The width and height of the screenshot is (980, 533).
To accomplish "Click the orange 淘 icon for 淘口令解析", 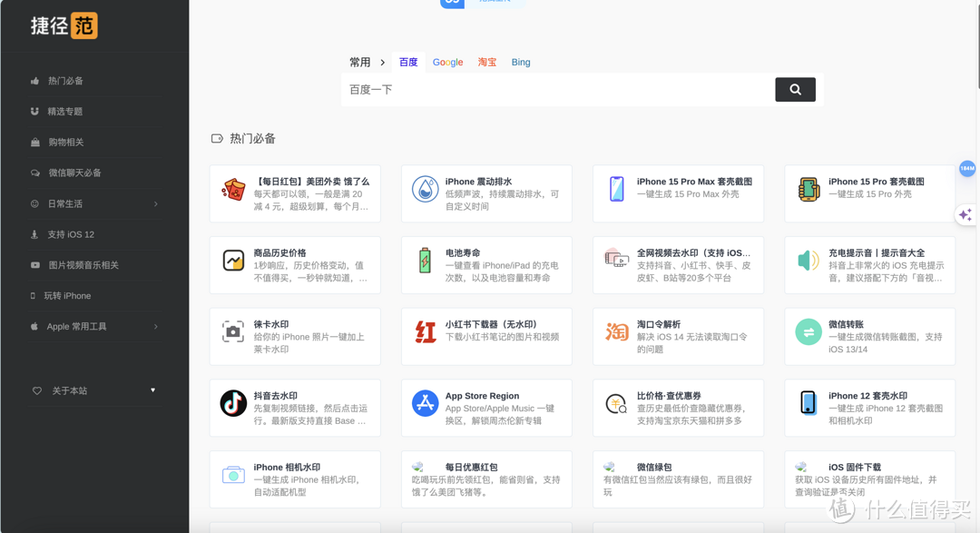I will pyautogui.click(x=616, y=331).
